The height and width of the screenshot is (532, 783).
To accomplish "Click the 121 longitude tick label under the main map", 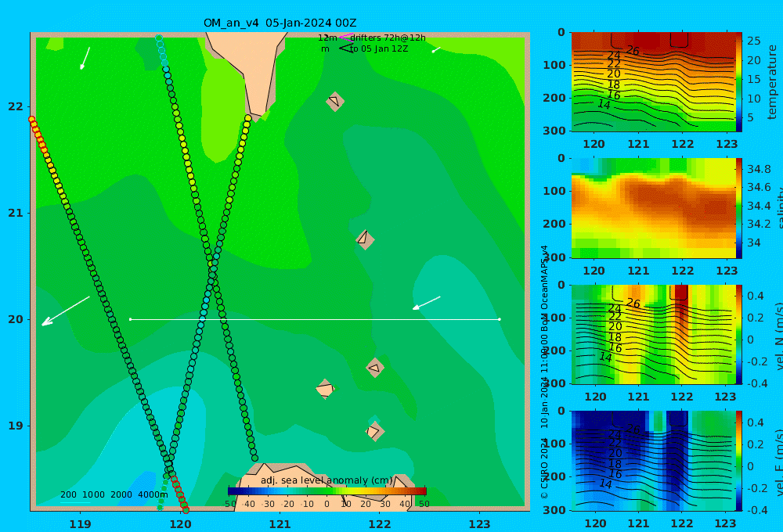I will click(280, 524).
